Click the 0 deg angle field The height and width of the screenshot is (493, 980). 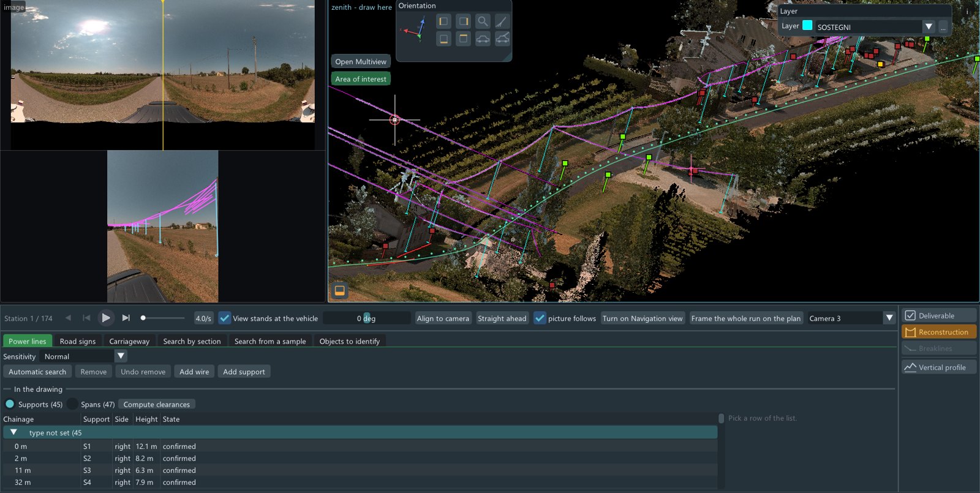coord(366,318)
